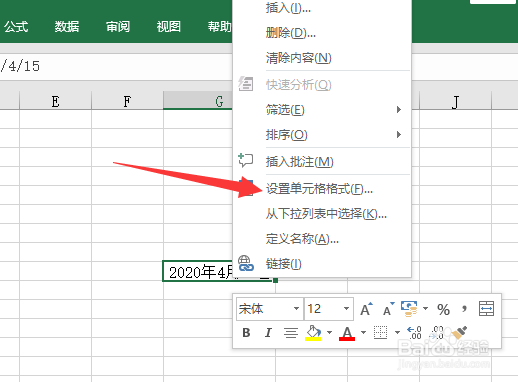The width and height of the screenshot is (518, 382).
Task: Click 快速分析(Q) menu label
Action: pos(298,85)
